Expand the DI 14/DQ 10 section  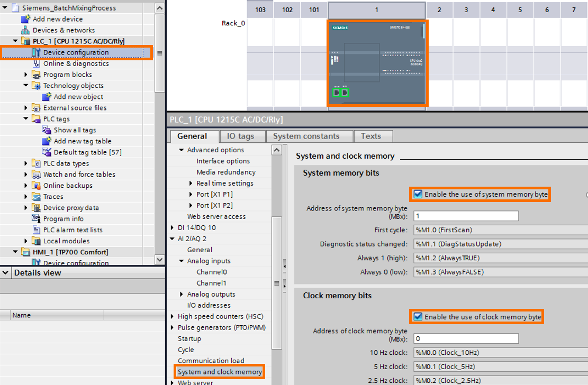pyautogui.click(x=172, y=227)
